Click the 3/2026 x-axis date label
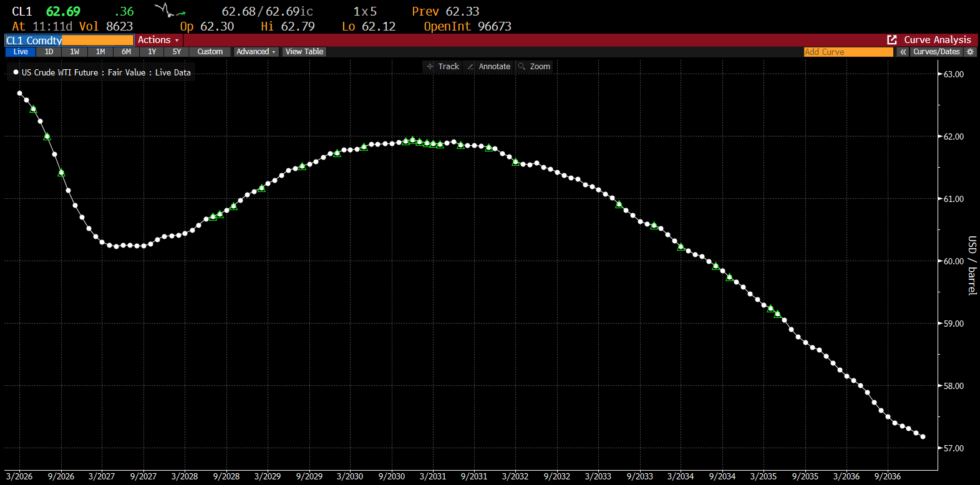Screen dimensions: 980x485 pyautogui.click(x=19, y=476)
